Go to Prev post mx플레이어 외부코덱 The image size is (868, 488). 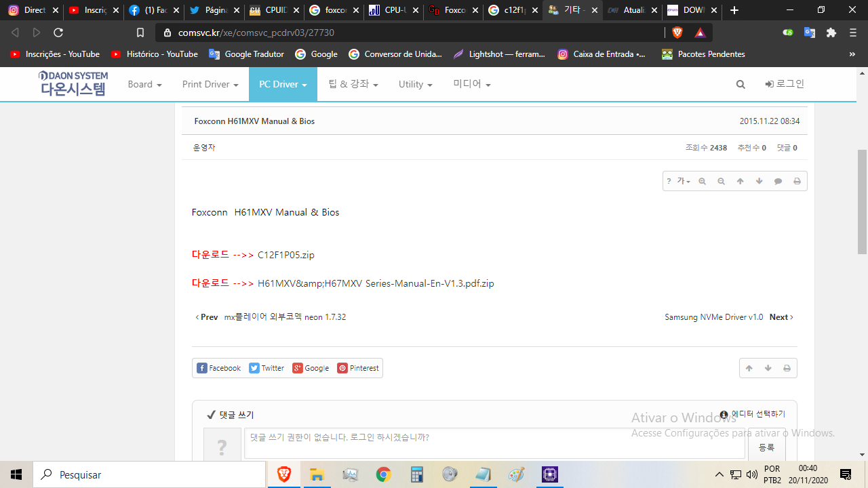click(271, 317)
